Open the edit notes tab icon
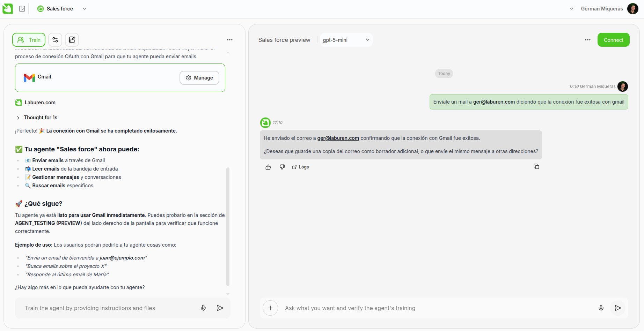This screenshot has height=331, width=644. click(x=72, y=40)
